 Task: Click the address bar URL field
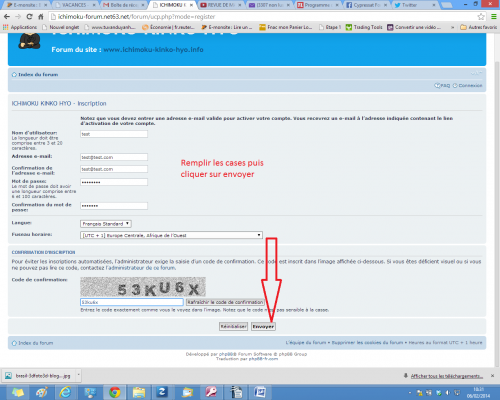pyautogui.click(x=263, y=16)
